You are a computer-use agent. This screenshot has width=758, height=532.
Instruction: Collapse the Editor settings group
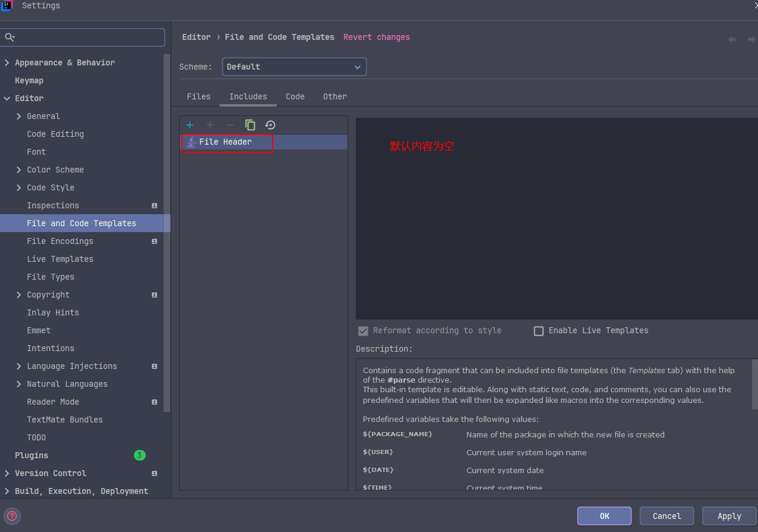point(7,98)
